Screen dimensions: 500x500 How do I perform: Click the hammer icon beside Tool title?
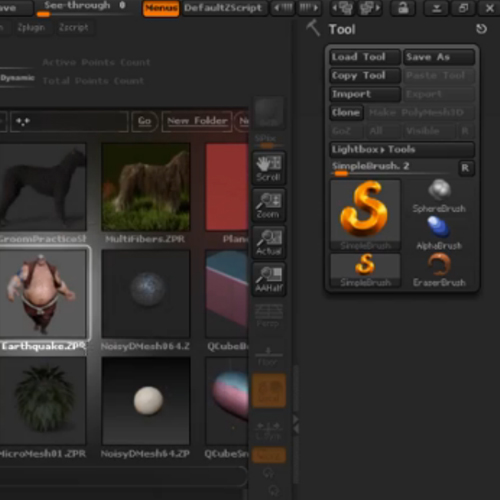click(313, 28)
